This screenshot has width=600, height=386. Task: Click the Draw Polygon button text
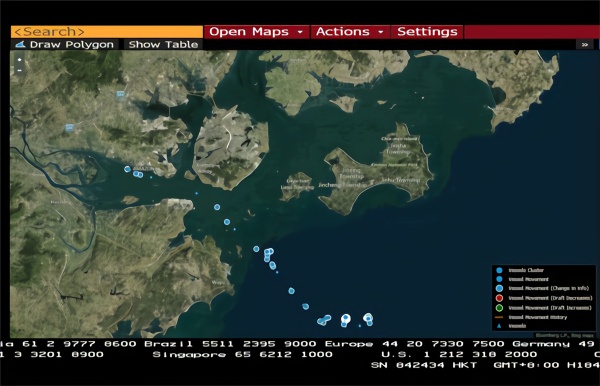click(x=72, y=44)
